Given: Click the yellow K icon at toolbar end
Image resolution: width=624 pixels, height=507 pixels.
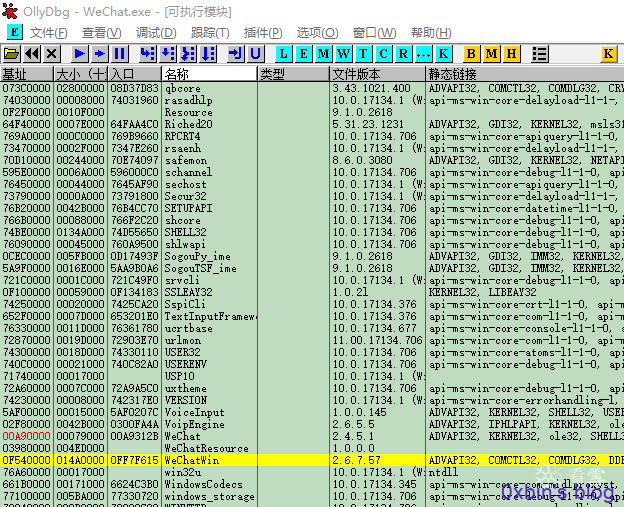Looking at the screenshot, I should pyautogui.click(x=608, y=54).
